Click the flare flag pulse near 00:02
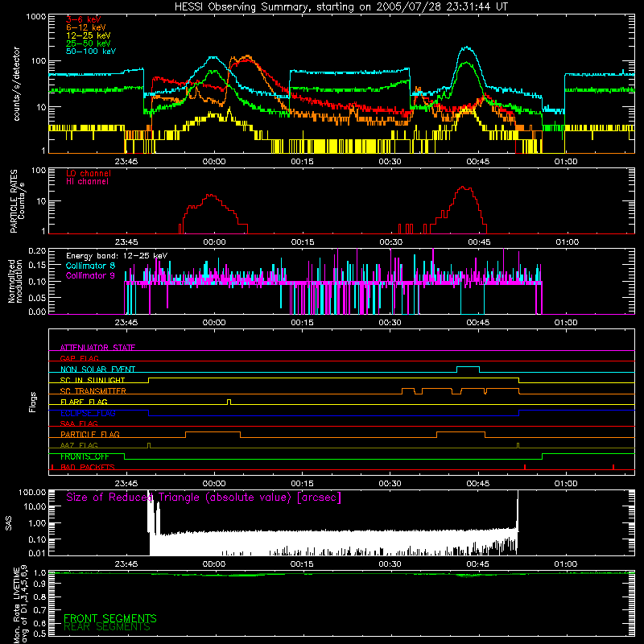The image size is (644, 644). 229,402
